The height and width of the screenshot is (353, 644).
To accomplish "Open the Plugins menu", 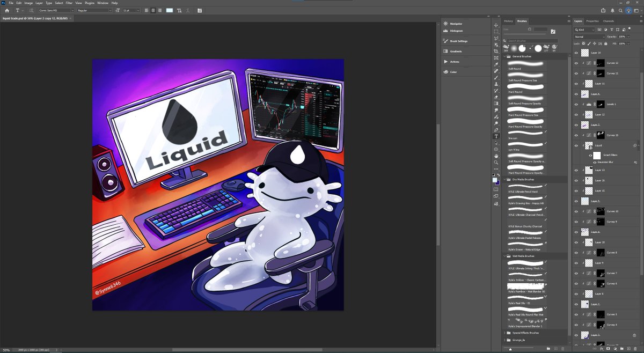I will coord(89,3).
